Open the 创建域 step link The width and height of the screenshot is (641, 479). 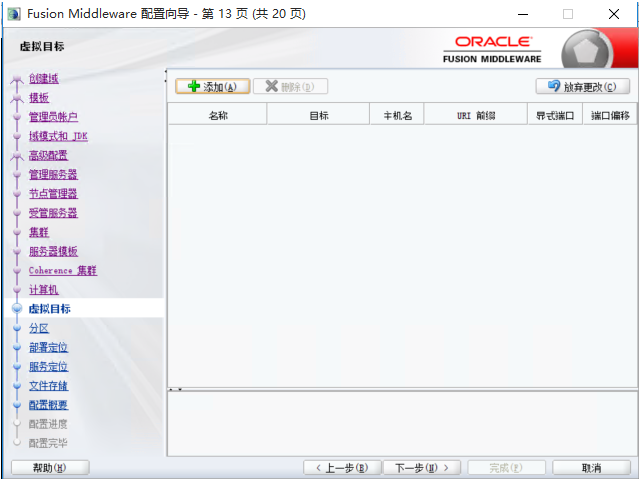tap(44, 78)
